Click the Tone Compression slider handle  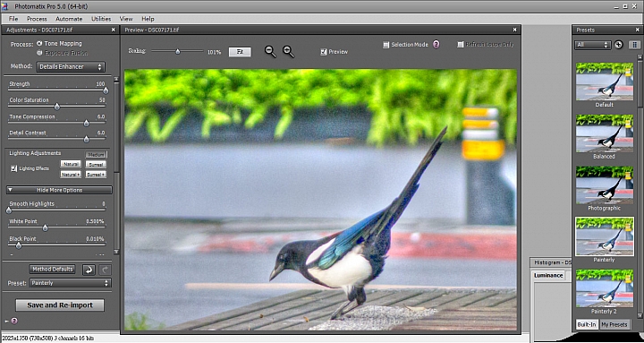(x=86, y=123)
